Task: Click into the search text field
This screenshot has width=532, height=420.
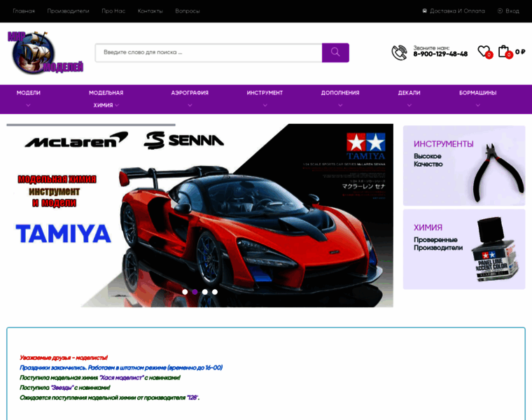Action: click(x=208, y=52)
